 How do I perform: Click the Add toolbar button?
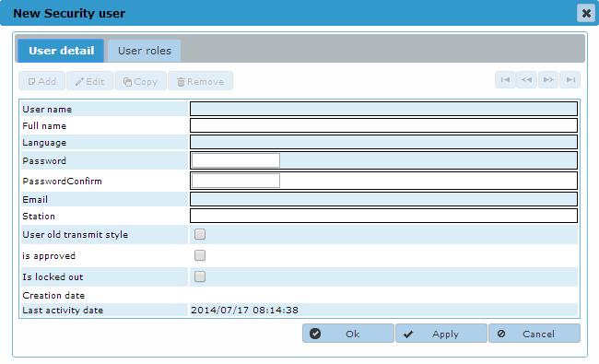tap(41, 81)
